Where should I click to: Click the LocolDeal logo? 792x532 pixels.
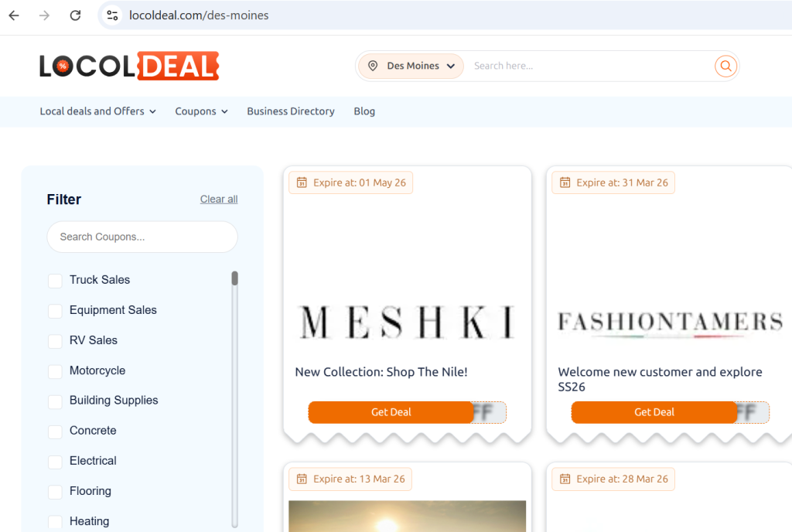(x=129, y=66)
